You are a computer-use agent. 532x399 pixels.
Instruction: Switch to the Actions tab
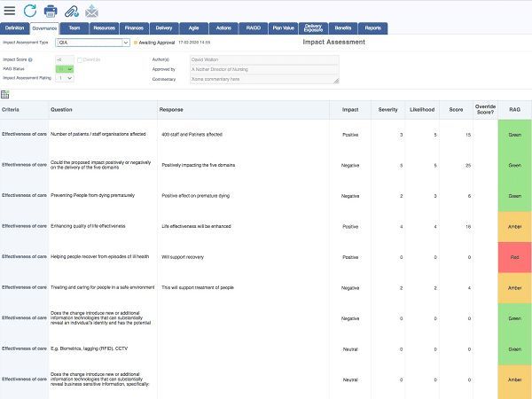coord(223,28)
